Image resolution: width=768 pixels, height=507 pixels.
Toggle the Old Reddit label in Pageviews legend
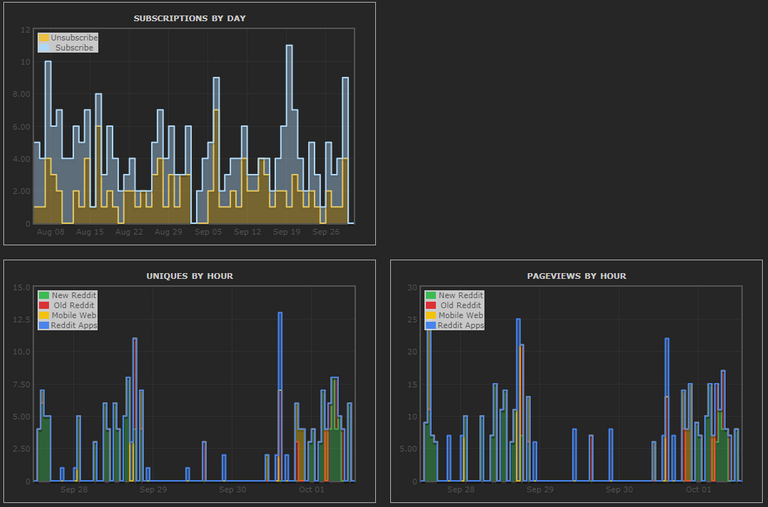[462, 305]
